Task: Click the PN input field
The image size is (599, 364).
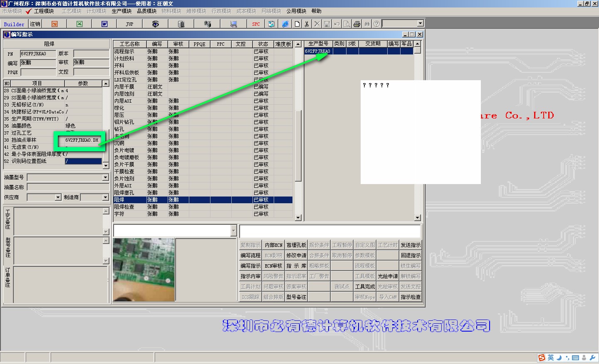Action: pos(38,54)
